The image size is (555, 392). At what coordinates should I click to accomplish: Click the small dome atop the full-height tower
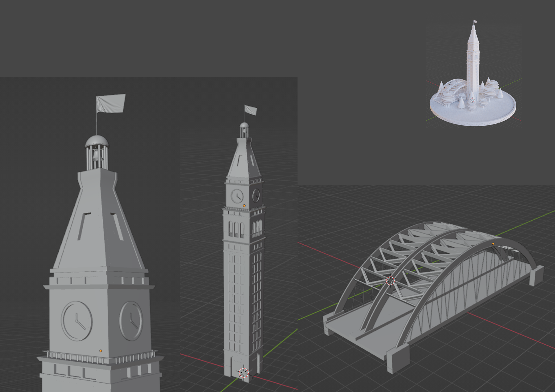click(x=244, y=125)
